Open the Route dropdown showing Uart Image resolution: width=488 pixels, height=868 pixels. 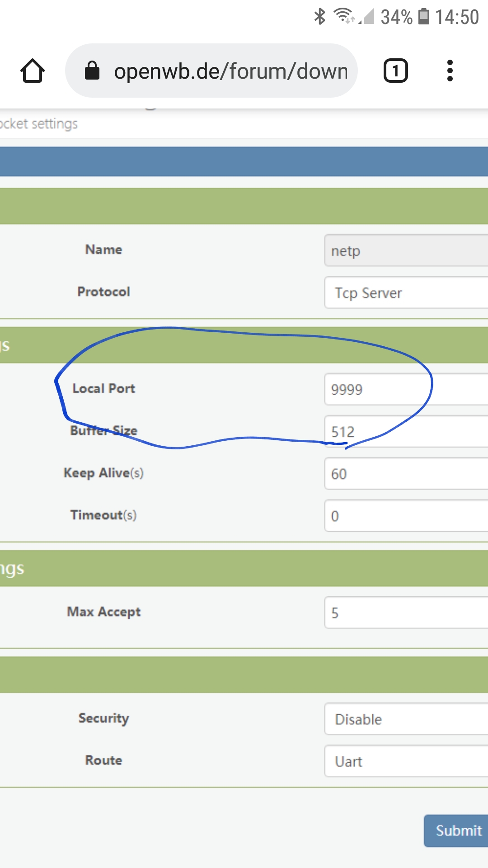[x=406, y=761]
